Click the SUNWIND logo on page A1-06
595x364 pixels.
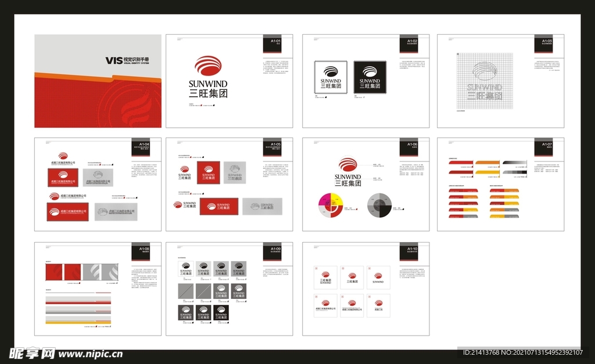pyautogui.click(x=347, y=171)
